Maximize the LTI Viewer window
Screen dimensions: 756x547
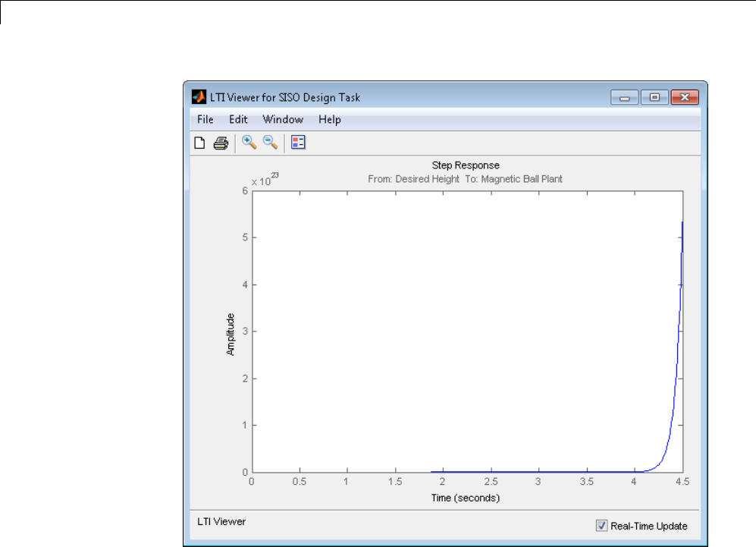(x=654, y=97)
